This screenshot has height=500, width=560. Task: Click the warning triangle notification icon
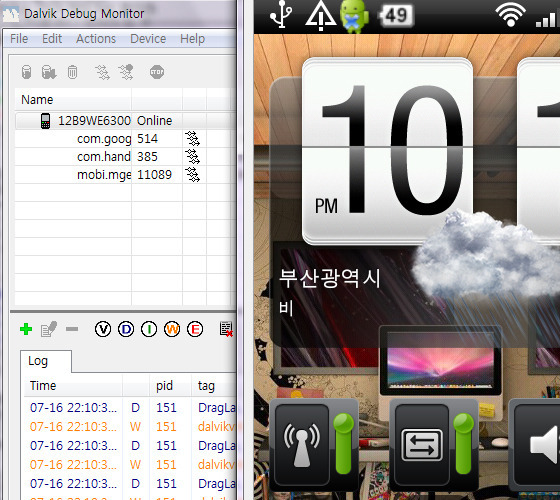[320, 15]
